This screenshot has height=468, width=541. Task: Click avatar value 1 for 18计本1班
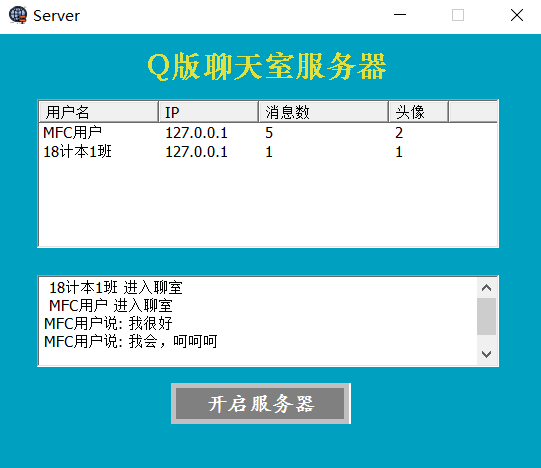click(x=399, y=152)
